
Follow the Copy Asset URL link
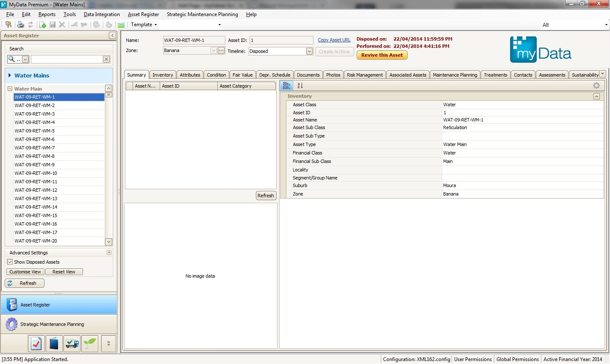334,40
